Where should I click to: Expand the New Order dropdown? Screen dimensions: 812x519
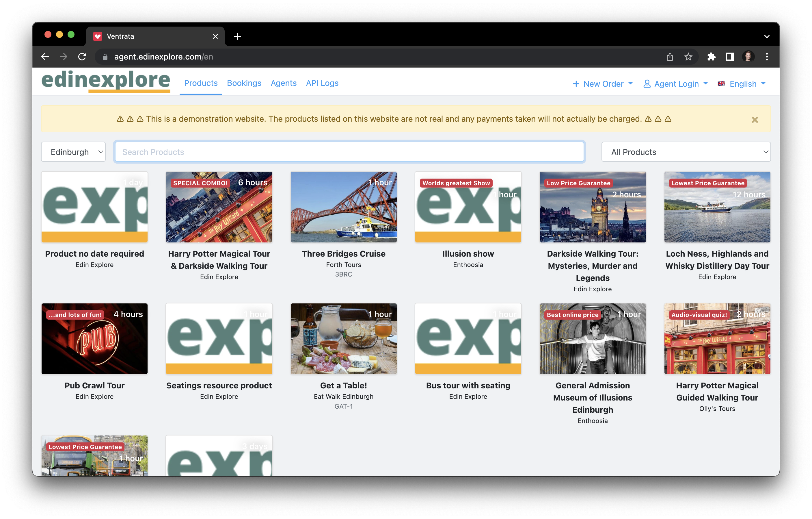(x=603, y=84)
